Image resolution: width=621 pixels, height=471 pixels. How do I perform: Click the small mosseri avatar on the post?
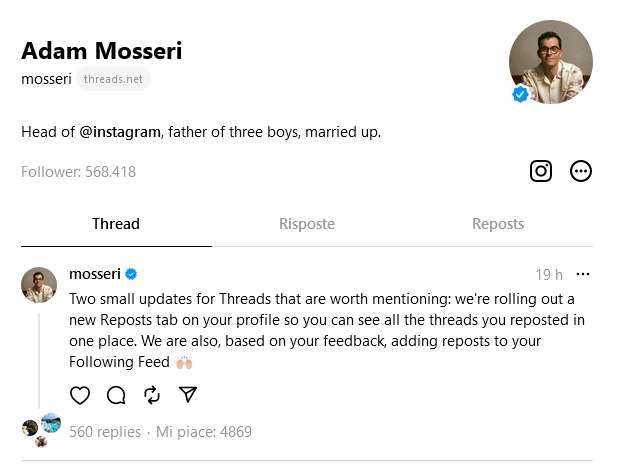tap(39, 285)
